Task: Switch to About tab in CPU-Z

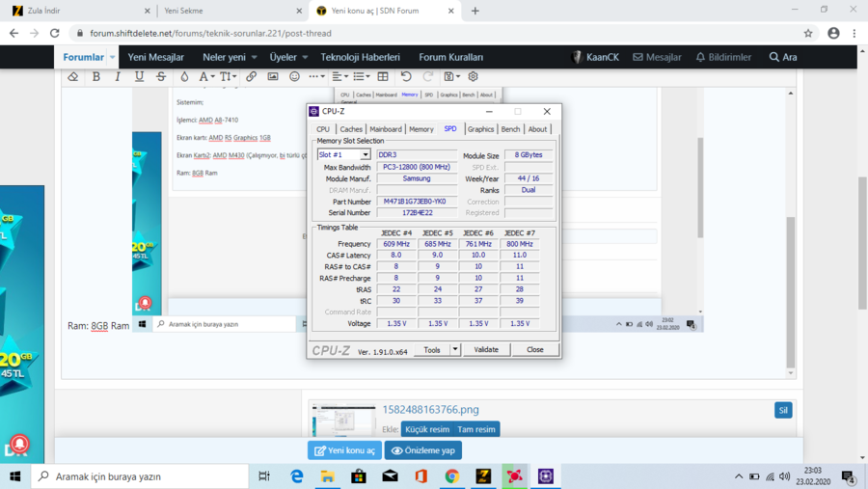Action: [537, 129]
